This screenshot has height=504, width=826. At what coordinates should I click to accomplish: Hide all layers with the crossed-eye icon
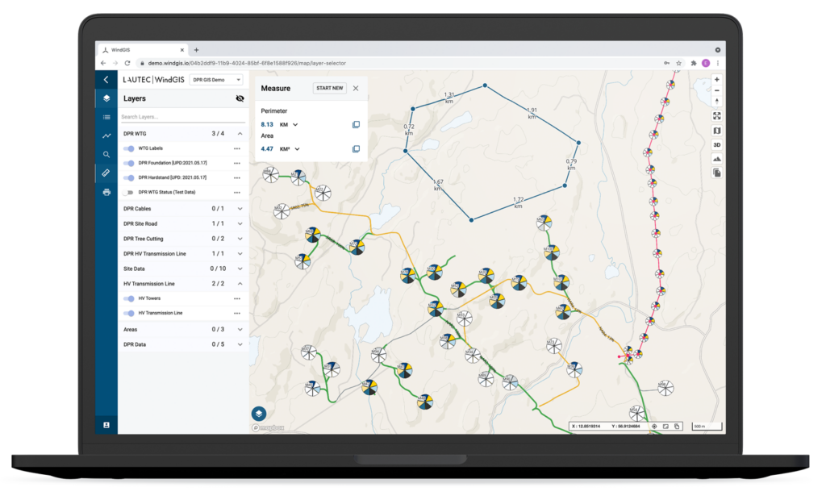click(240, 98)
